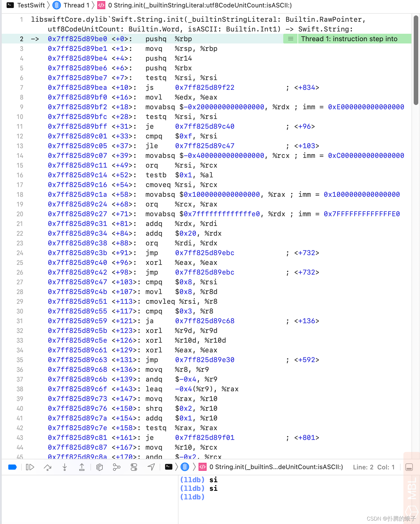Click the annotation menu icon beside Thread 1 message
The height and width of the screenshot is (524, 420).
tap(290, 39)
